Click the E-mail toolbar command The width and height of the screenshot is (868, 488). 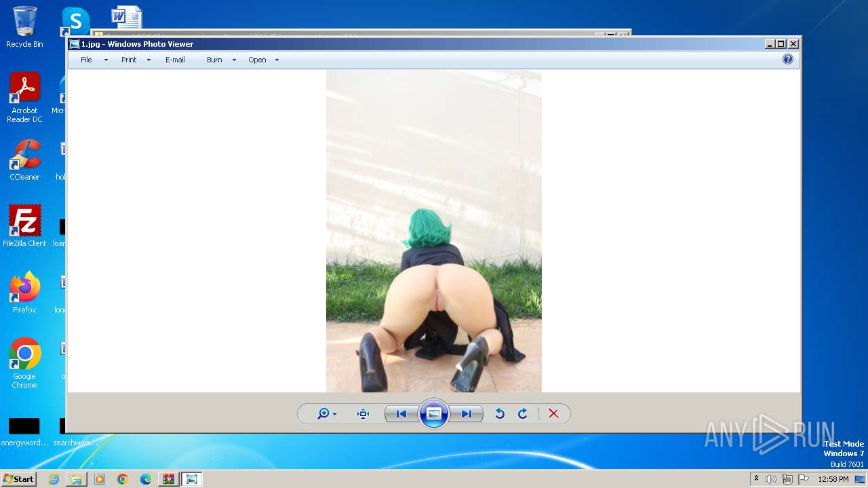click(175, 60)
